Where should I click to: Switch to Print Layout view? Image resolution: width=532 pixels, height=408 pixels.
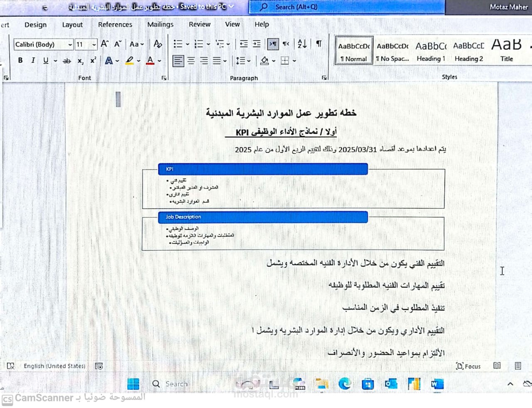point(518,366)
